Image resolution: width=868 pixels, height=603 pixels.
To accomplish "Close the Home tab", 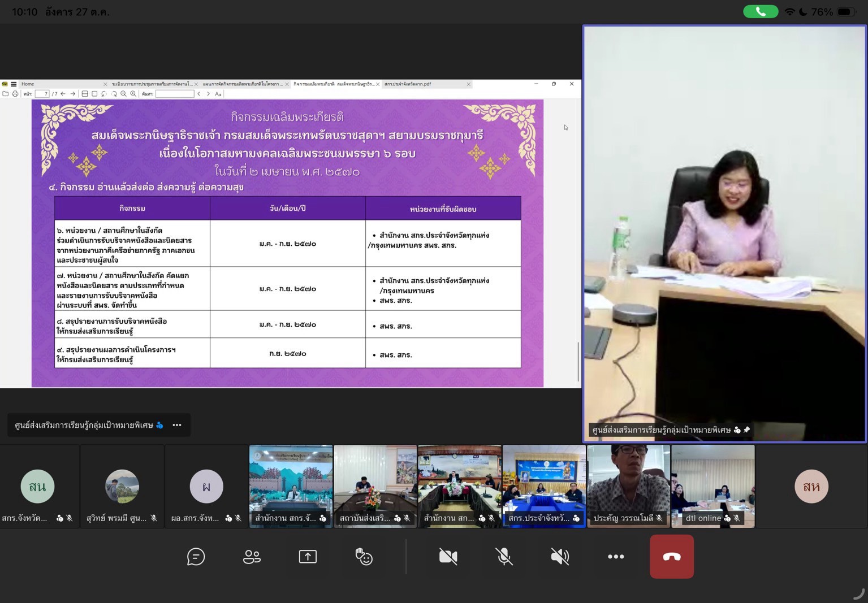I will 105,84.
